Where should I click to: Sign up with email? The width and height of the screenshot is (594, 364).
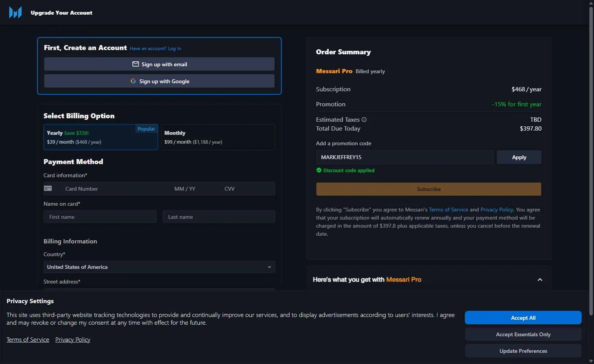pyautogui.click(x=159, y=64)
